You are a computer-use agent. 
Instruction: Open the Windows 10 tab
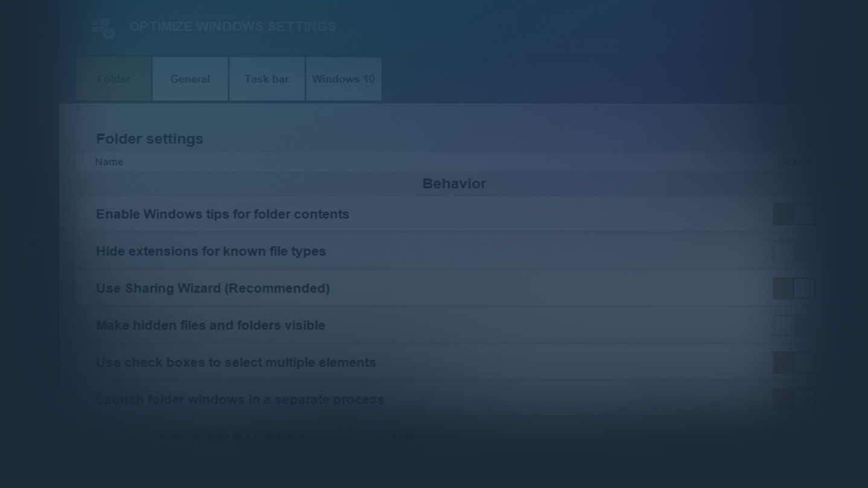[343, 79]
